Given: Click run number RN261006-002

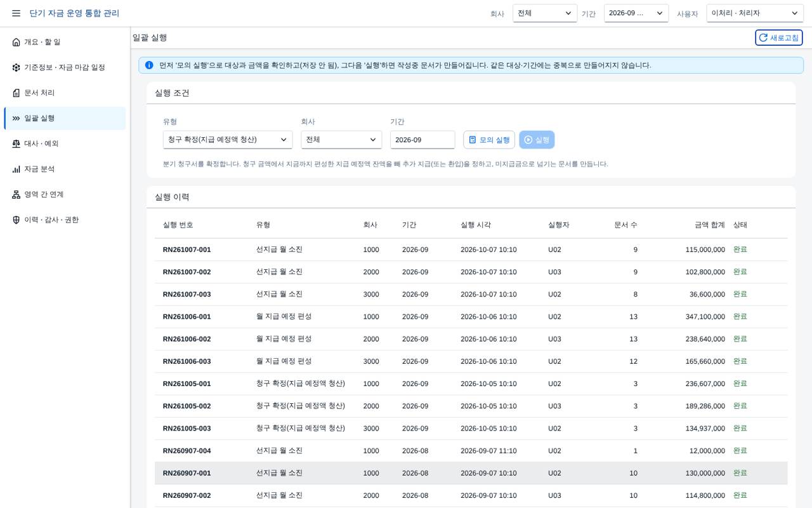Looking at the screenshot, I should (187, 339).
